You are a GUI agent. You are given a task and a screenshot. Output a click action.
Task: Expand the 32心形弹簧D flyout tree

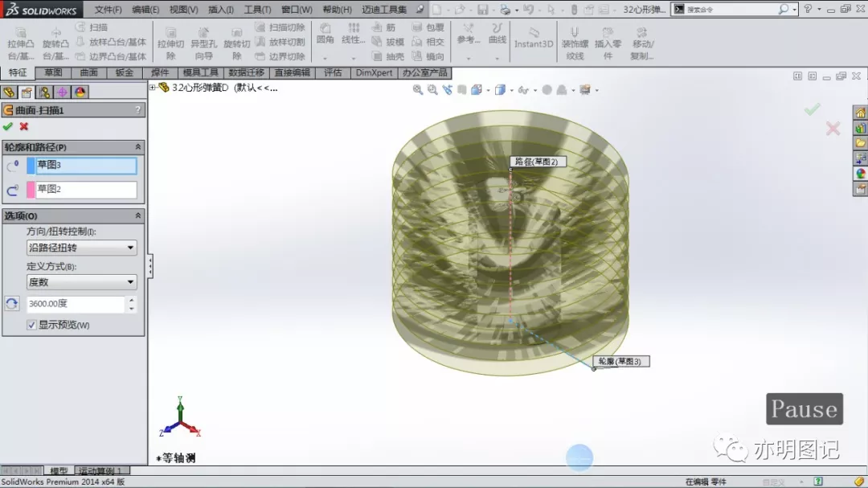tap(153, 88)
